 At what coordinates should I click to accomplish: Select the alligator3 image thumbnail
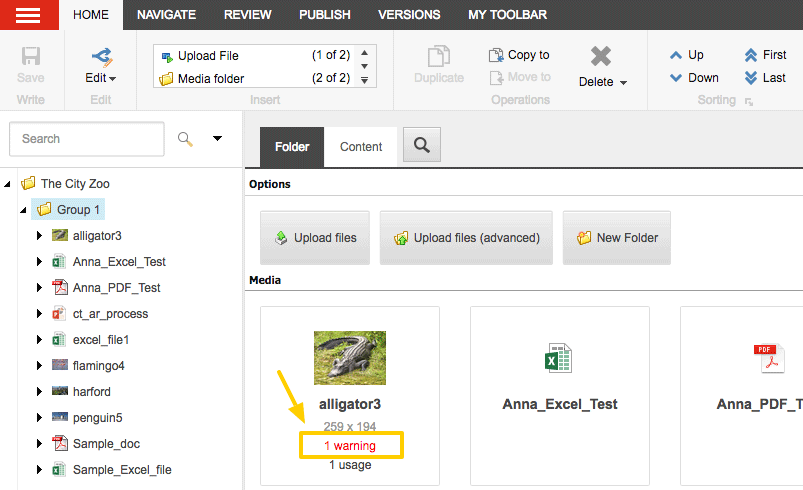point(349,357)
